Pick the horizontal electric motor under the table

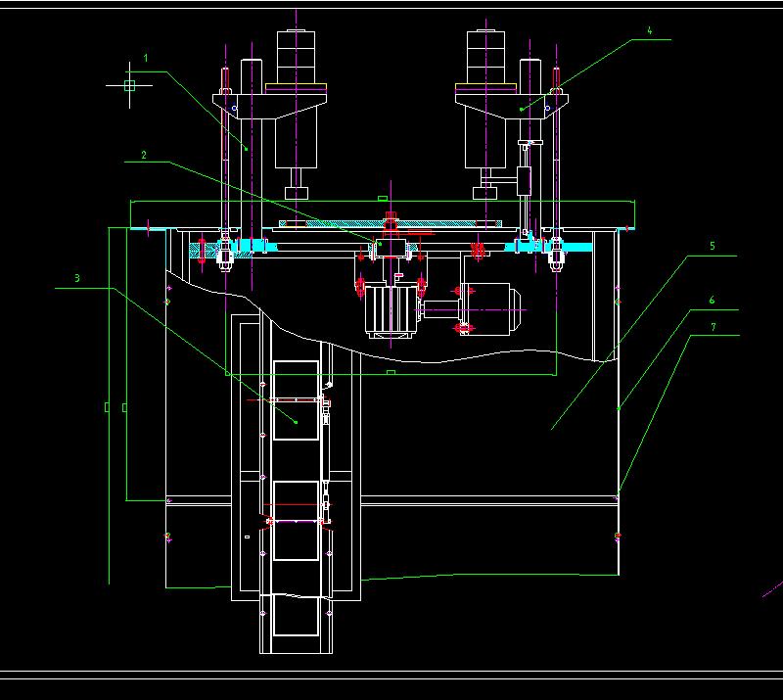pyautogui.click(x=490, y=309)
